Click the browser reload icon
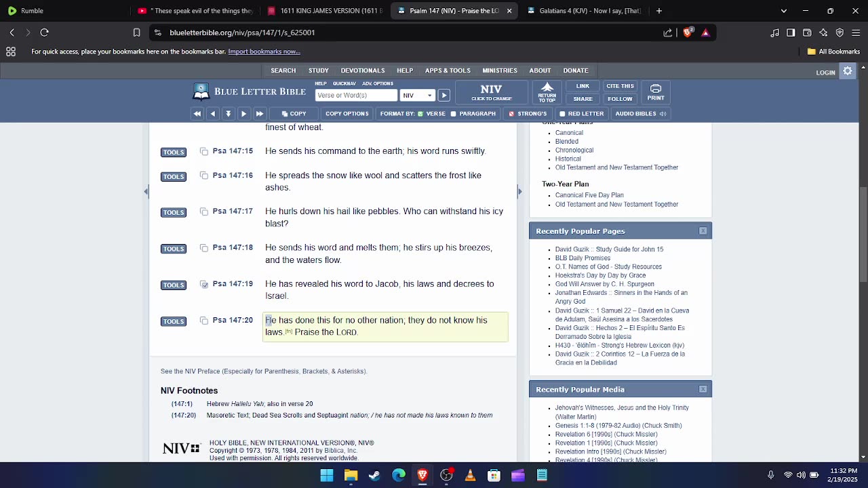Viewport: 868px width, 488px height. (45, 33)
